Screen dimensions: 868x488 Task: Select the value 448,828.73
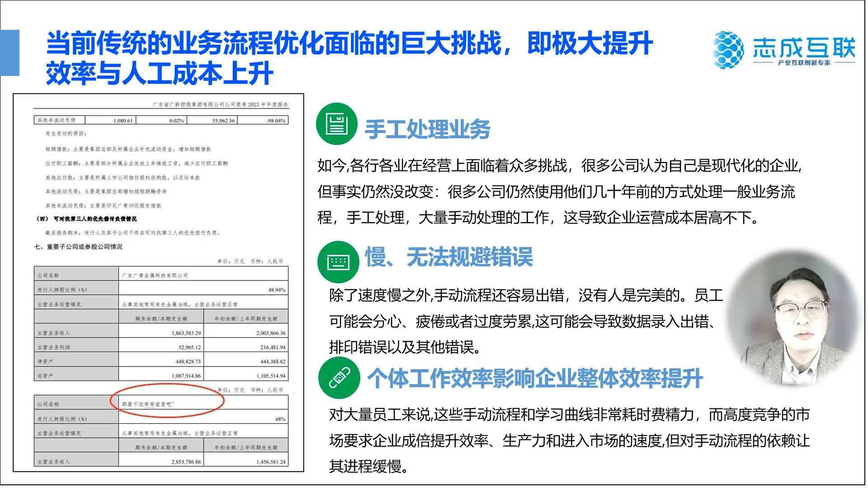[x=188, y=361]
